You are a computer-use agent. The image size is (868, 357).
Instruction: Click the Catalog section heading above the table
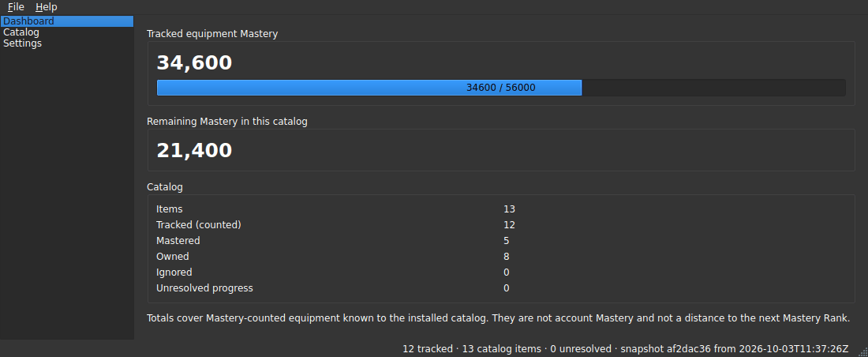click(x=164, y=187)
